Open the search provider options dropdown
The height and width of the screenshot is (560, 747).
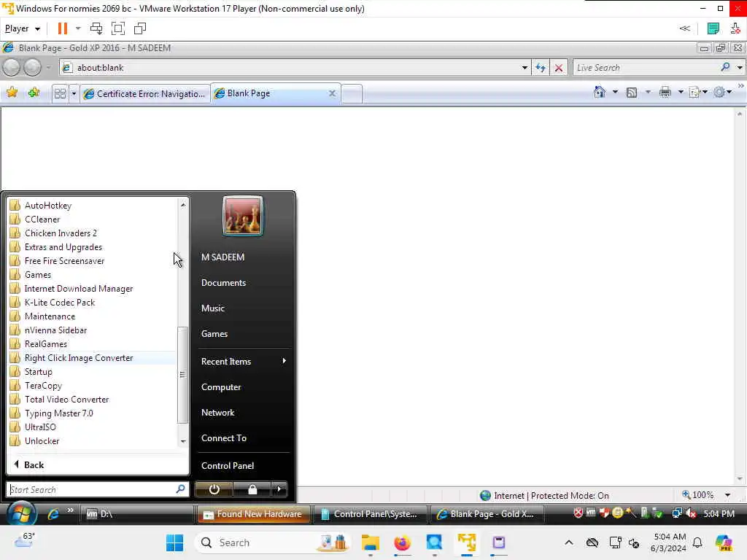coord(740,68)
